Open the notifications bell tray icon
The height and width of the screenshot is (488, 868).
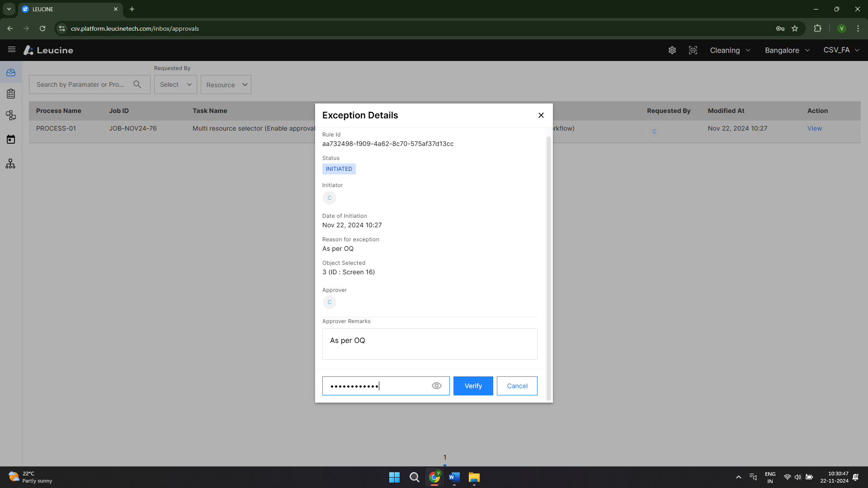pyautogui.click(x=856, y=477)
